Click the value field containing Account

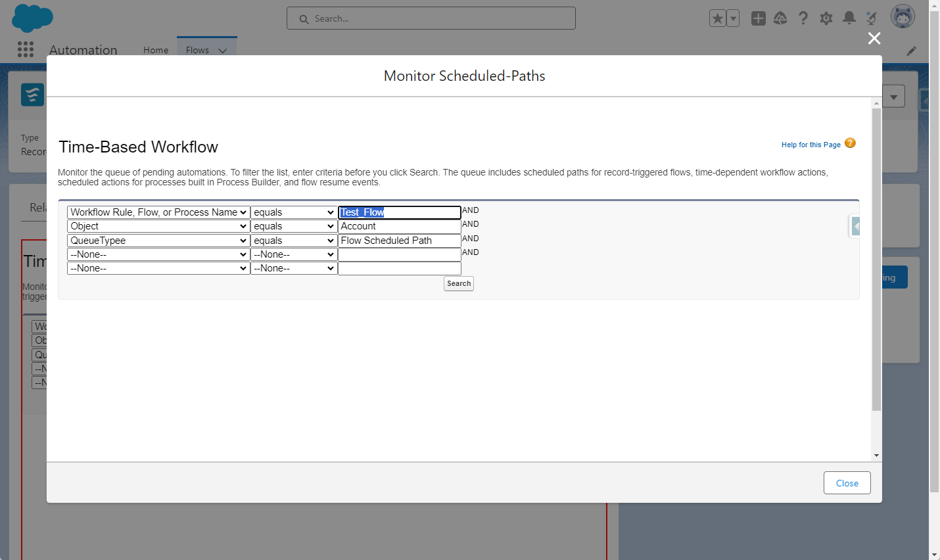[x=399, y=226]
